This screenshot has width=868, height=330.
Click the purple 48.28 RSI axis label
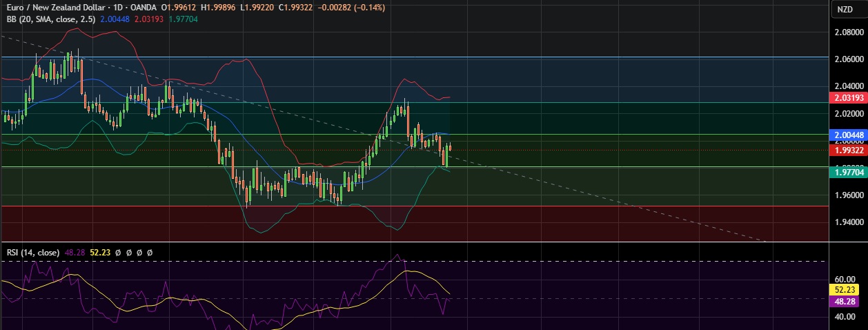(x=846, y=302)
